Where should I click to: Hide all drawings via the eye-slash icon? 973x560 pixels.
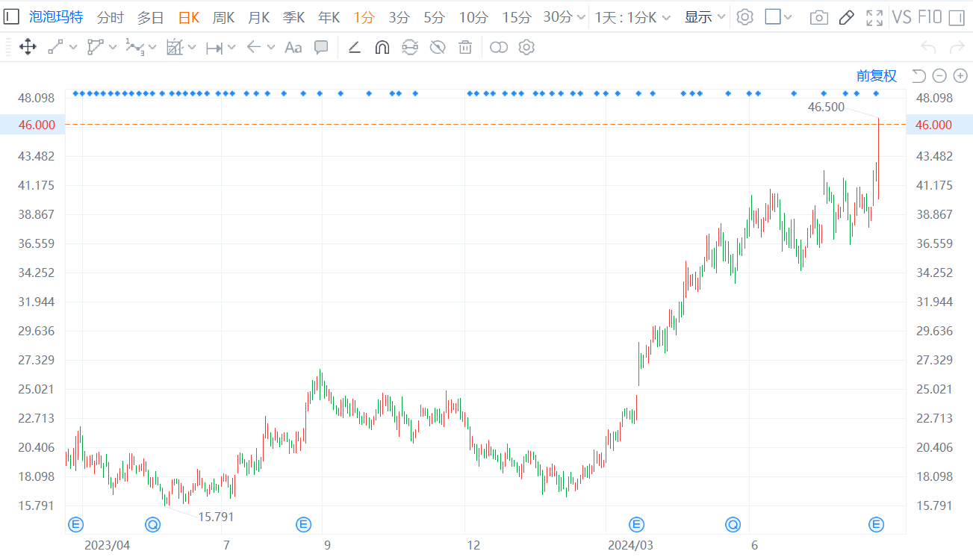click(437, 47)
